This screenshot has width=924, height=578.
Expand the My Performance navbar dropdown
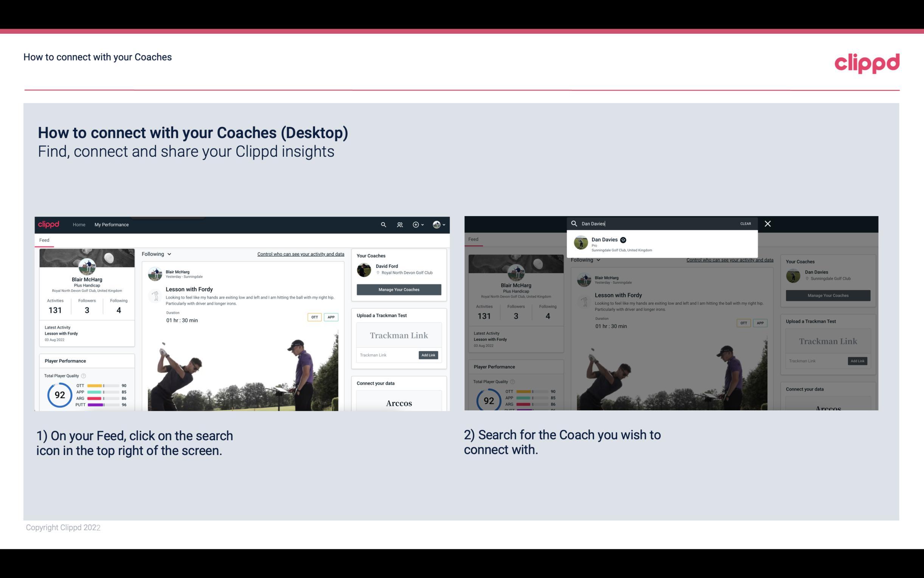pos(113,224)
